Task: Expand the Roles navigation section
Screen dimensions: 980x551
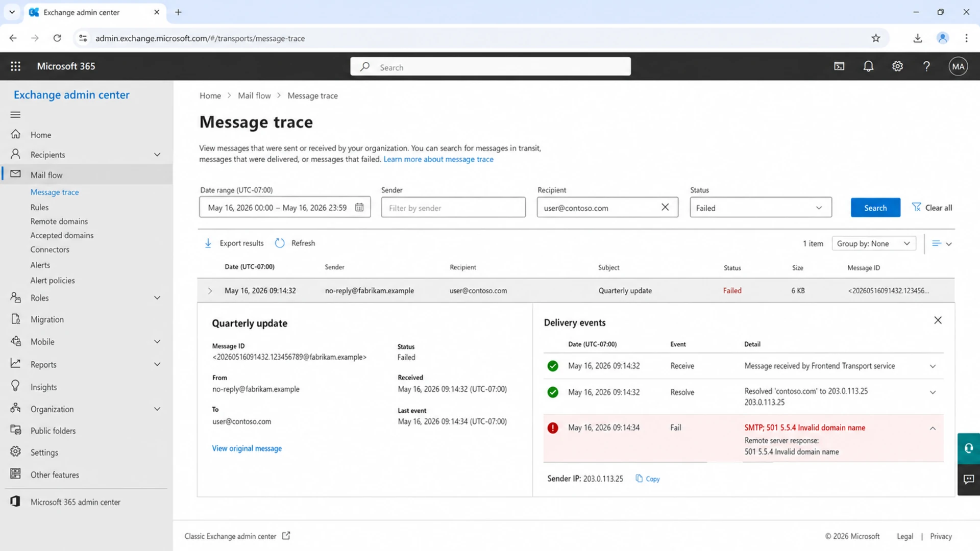Action: (157, 298)
